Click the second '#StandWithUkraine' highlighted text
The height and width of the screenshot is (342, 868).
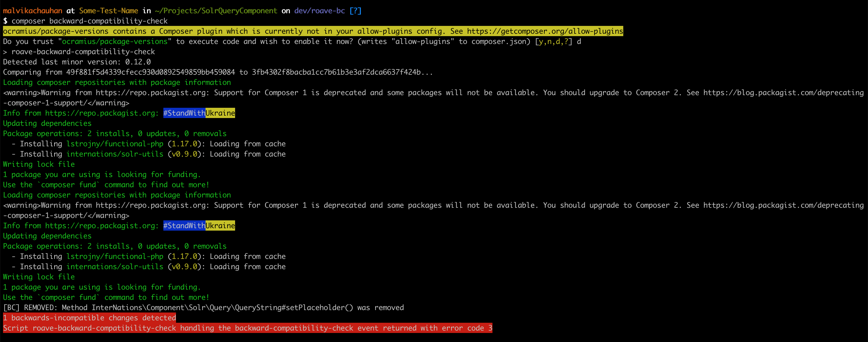tap(199, 225)
